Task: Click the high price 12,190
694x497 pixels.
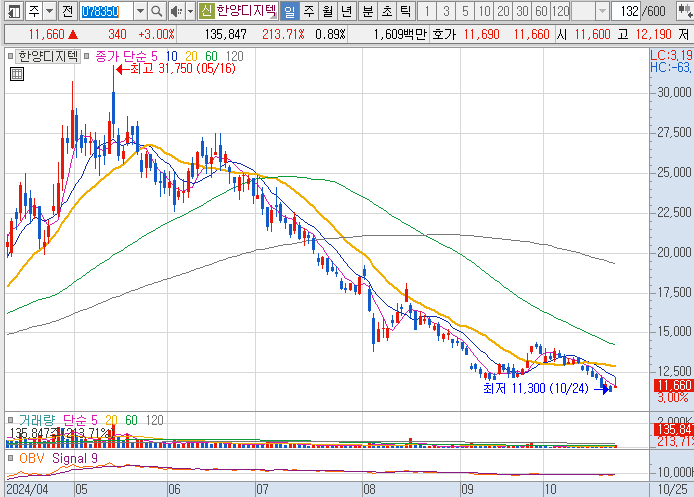Action: click(653, 34)
